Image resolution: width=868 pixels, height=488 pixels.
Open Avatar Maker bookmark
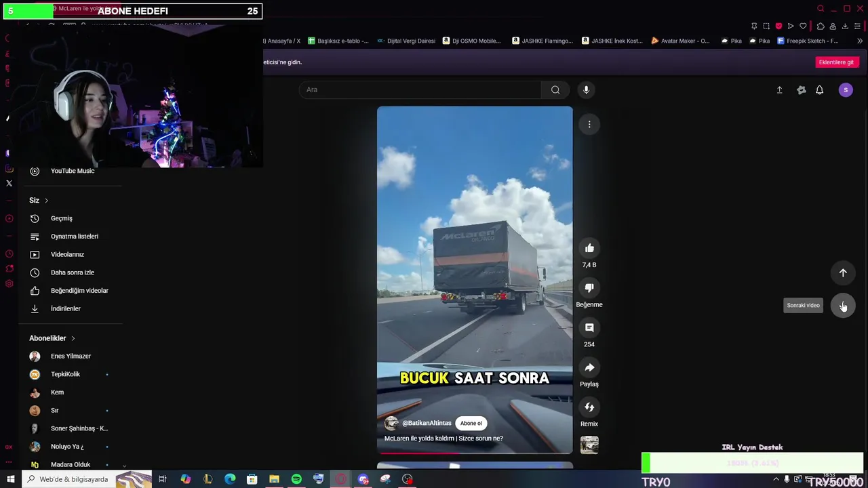680,41
